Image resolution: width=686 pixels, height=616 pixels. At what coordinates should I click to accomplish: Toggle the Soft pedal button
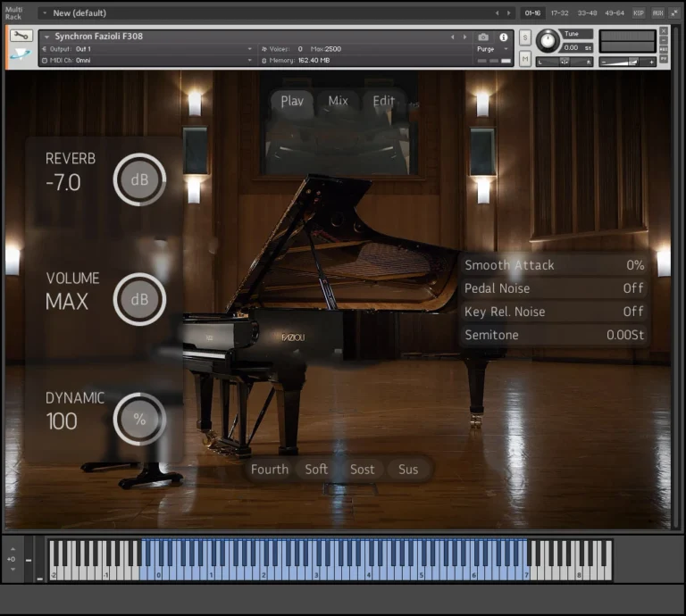pyautogui.click(x=316, y=470)
